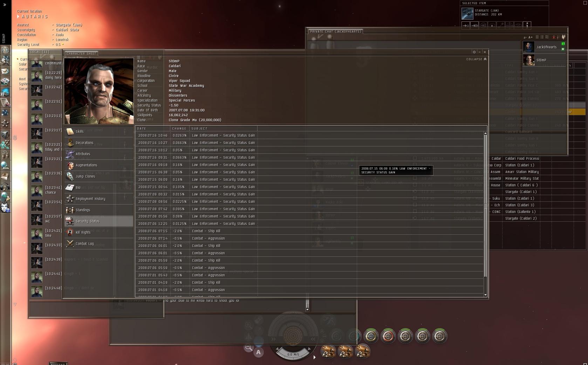Click the Stargate (Jan) nearest link

pyautogui.click(x=69, y=25)
